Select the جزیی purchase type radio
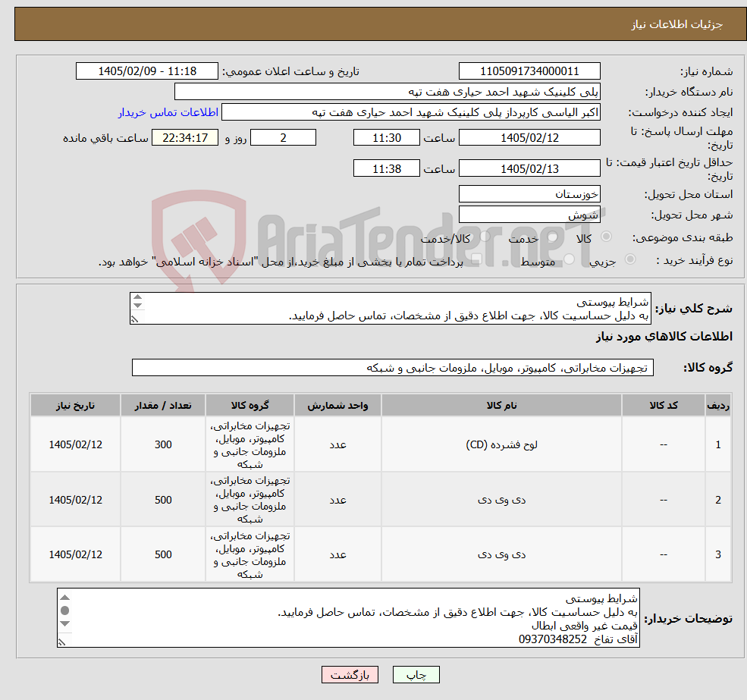 tap(630, 259)
